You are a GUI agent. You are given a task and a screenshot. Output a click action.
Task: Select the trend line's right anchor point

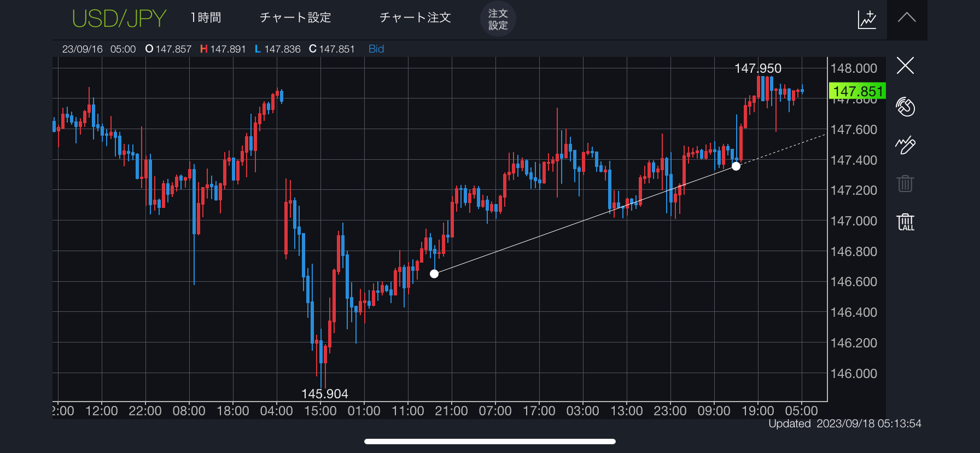(x=736, y=166)
